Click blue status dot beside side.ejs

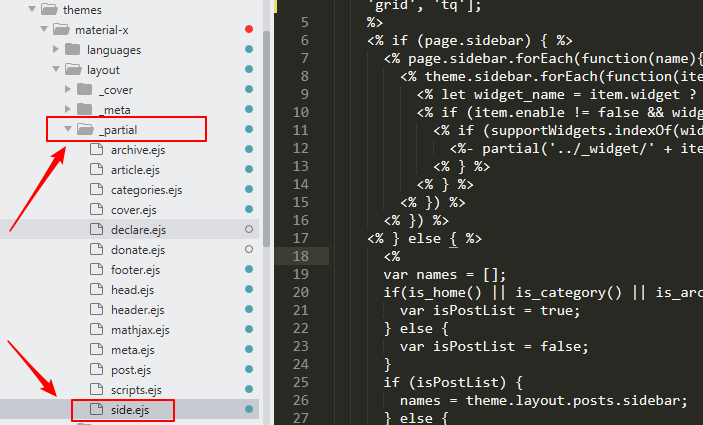tap(249, 409)
